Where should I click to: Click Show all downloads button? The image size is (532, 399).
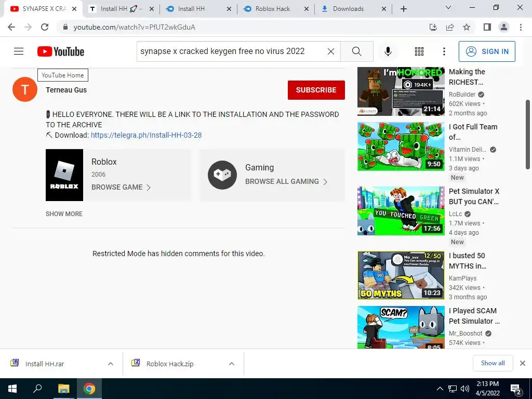493,363
